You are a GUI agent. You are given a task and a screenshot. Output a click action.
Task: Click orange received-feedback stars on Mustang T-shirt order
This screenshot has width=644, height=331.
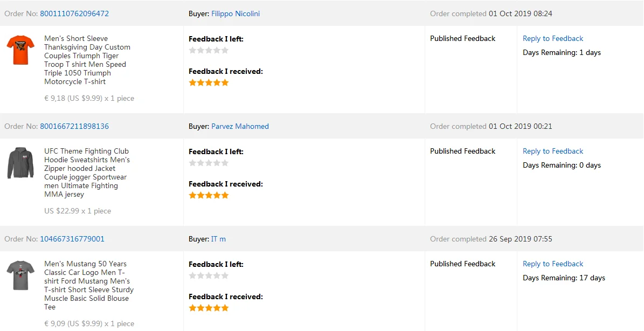(x=209, y=308)
